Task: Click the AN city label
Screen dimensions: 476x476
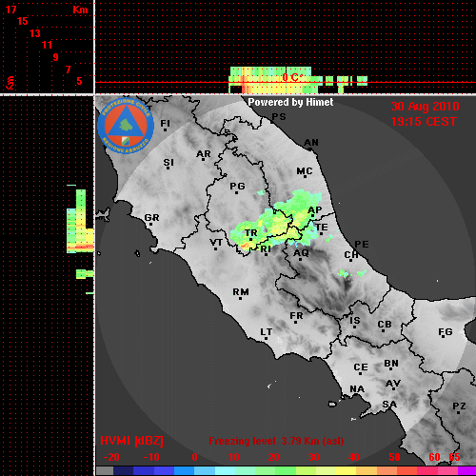Action: 311,143
